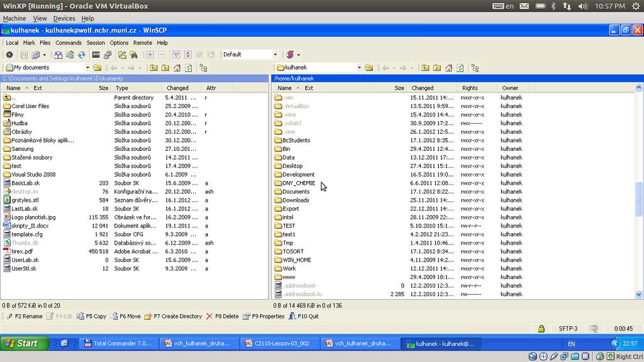Select skripty_II.docx in local panel
Image resolution: width=644 pixels, height=362 pixels.
point(30,226)
